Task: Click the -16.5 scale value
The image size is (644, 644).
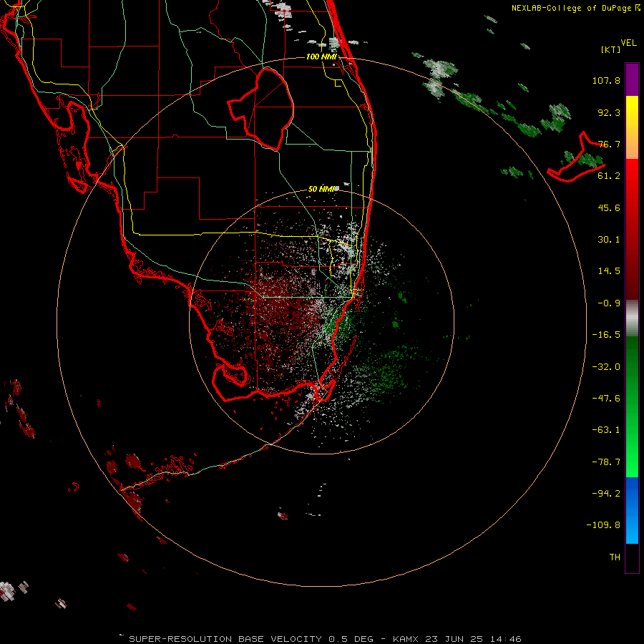Action: pos(606,335)
